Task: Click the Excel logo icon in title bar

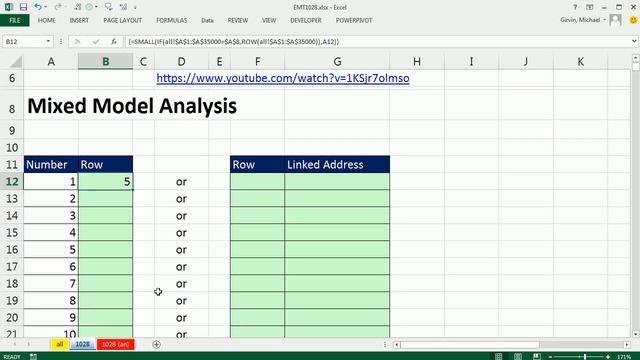Action: (9, 7)
